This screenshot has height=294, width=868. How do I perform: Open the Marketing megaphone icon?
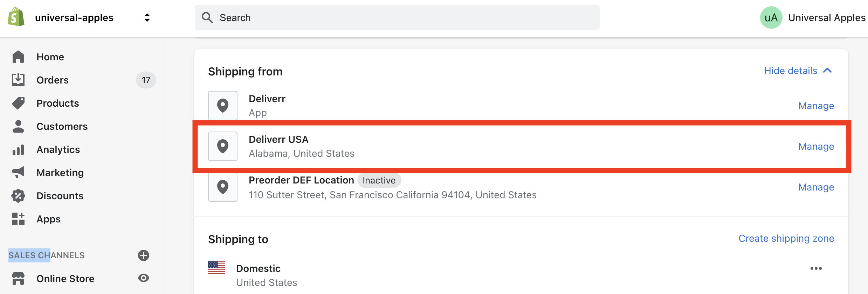(x=18, y=172)
